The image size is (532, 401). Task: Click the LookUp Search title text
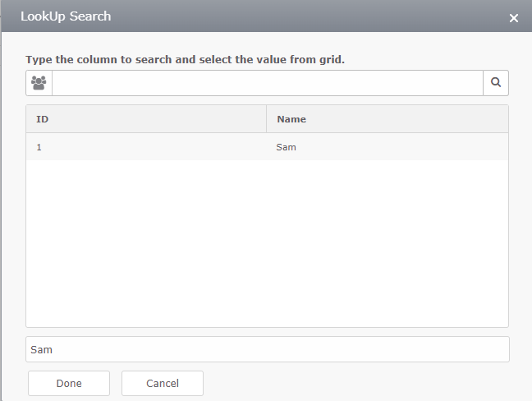66,16
